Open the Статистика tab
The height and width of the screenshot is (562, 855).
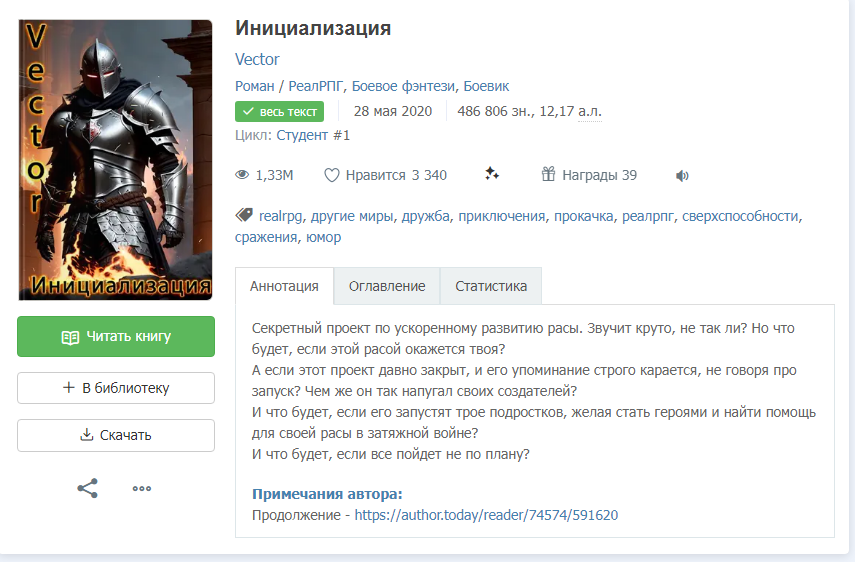491,286
